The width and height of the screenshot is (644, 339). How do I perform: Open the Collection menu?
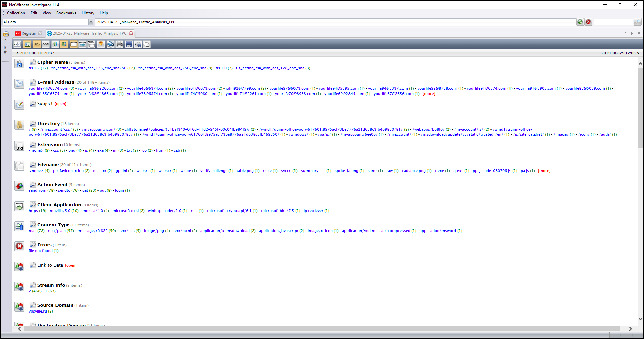coord(16,13)
